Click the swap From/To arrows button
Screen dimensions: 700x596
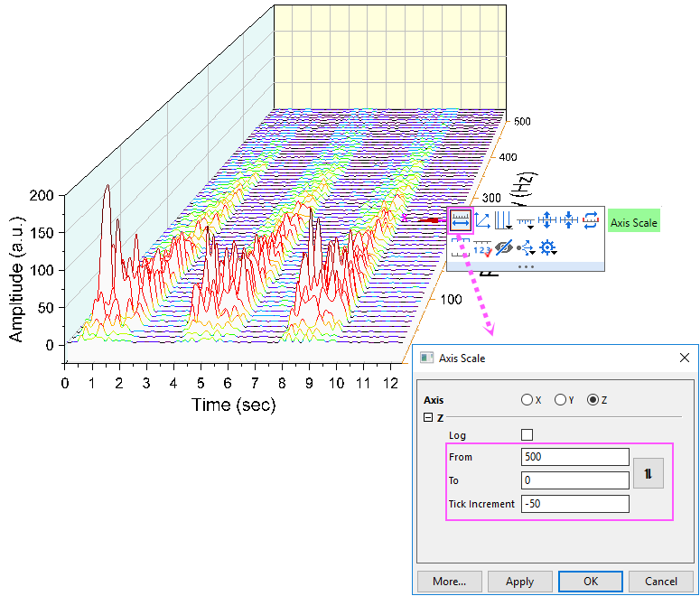pos(649,473)
